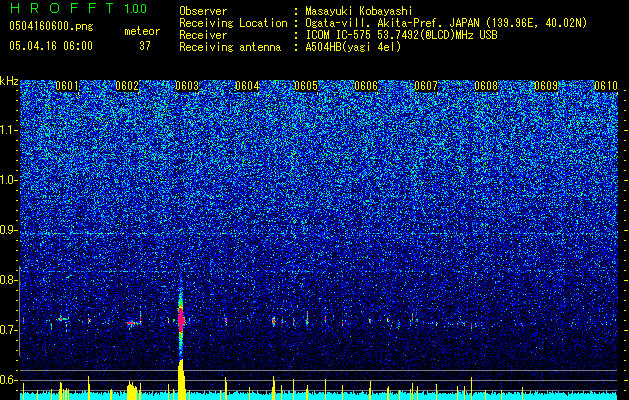Image resolution: width=629 pixels, height=400 pixels.
Task: Click the HROFFT program title
Action: (63, 8)
